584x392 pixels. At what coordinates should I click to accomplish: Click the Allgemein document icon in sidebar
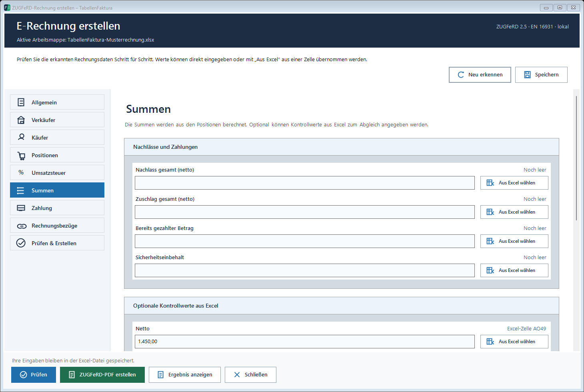(x=21, y=102)
